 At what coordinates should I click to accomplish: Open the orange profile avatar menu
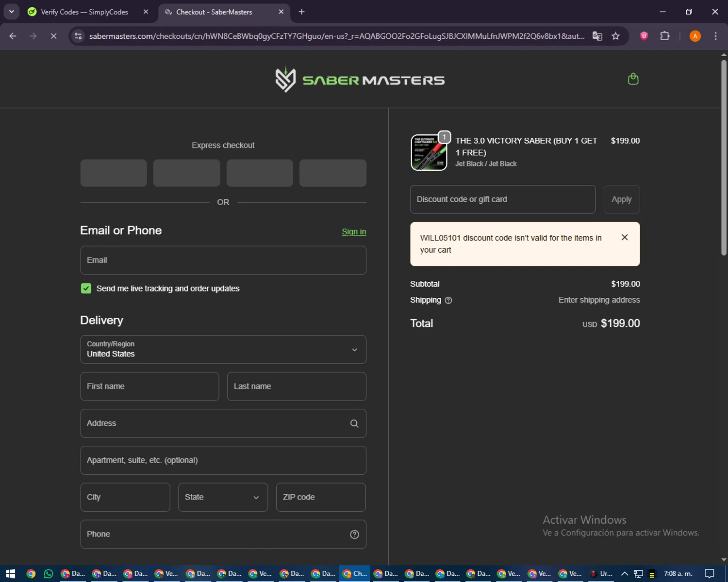695,36
